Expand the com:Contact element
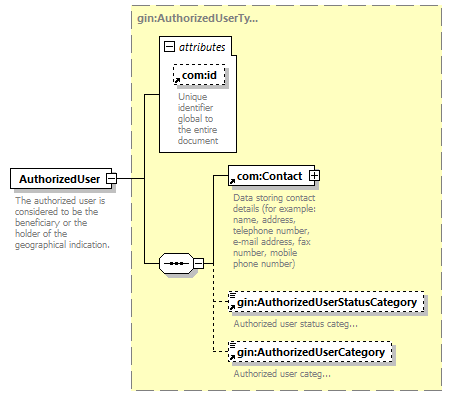452x396 pixels. (x=314, y=176)
